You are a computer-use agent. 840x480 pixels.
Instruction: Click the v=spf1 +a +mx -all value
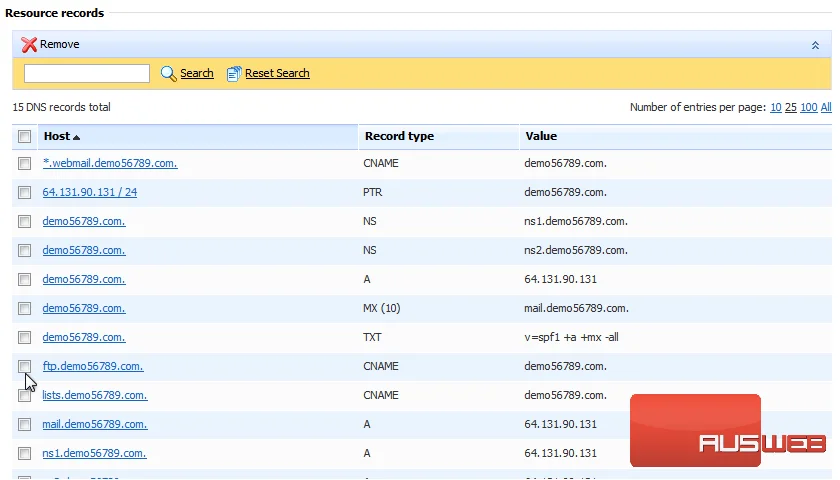pos(571,337)
